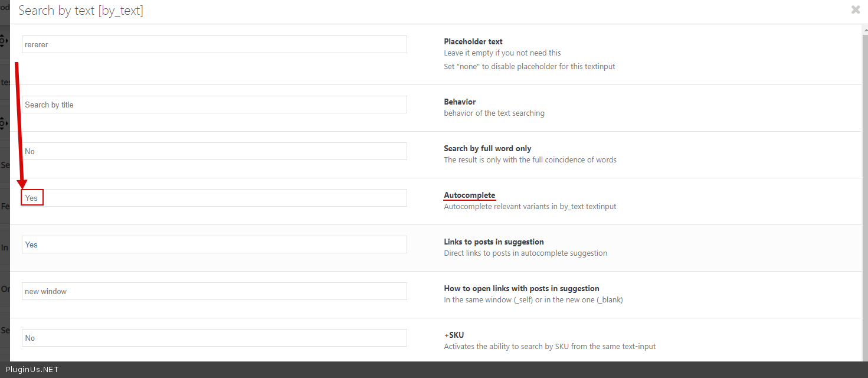Click the Search by text [by_text] dialog title
Screen dimensions: 868x378
click(81, 11)
